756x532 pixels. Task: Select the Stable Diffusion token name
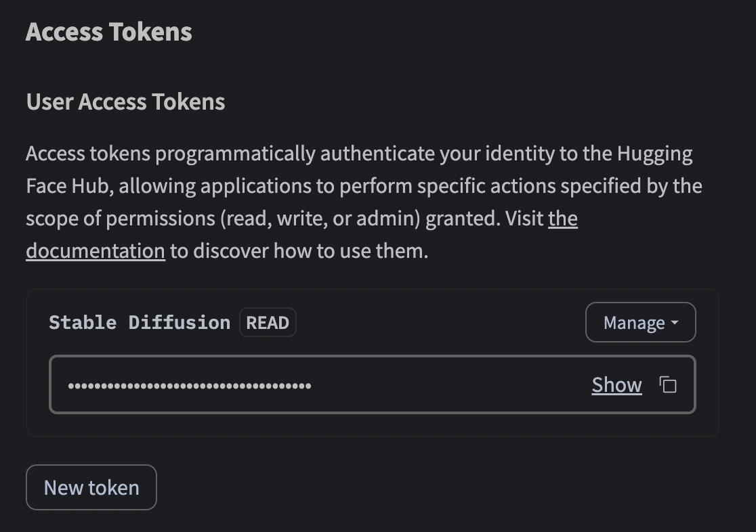pos(140,323)
